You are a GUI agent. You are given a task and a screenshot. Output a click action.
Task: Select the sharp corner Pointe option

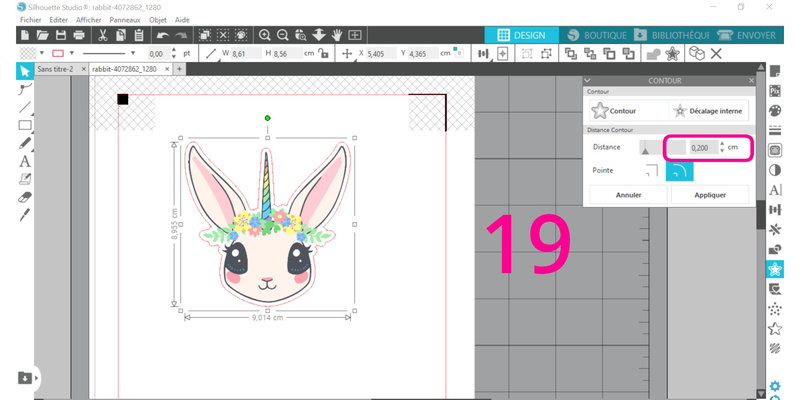coord(653,172)
